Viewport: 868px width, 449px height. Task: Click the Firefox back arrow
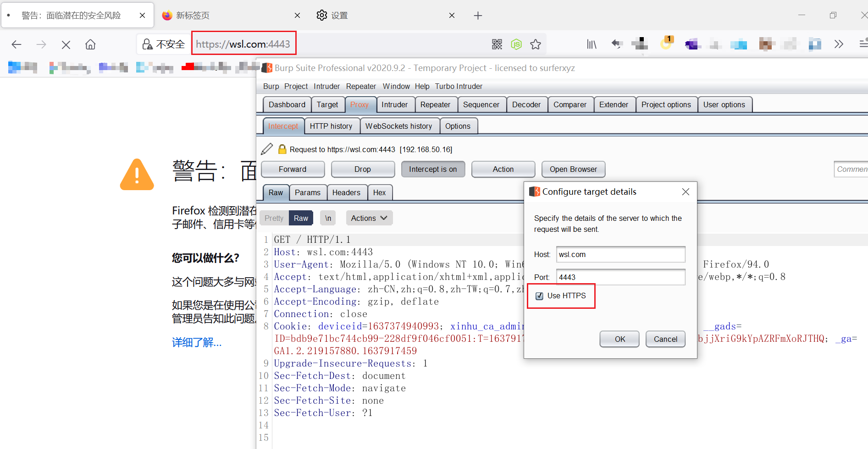pos(17,44)
